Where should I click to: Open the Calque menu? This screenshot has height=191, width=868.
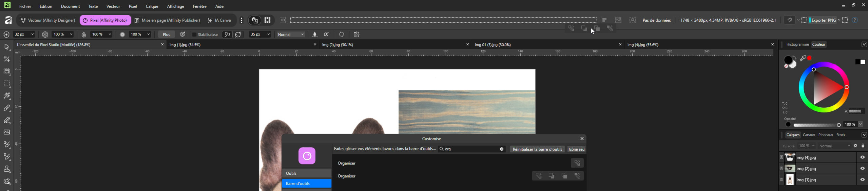tap(152, 6)
